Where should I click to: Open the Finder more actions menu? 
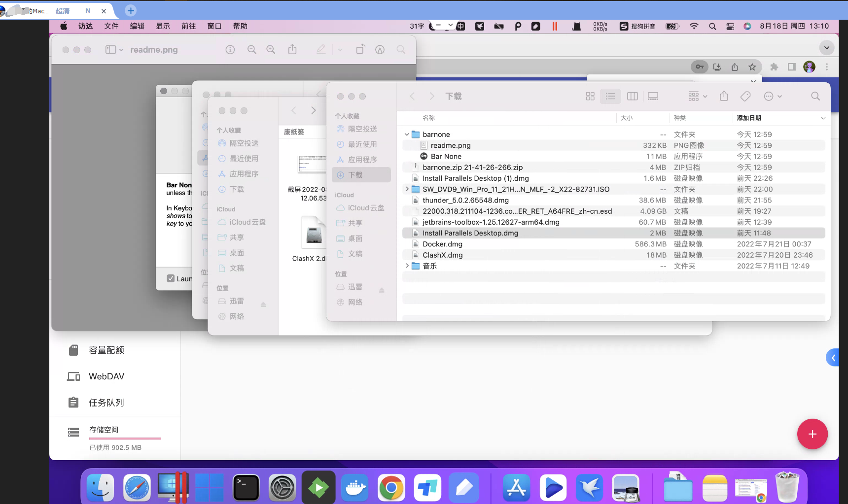tap(773, 97)
